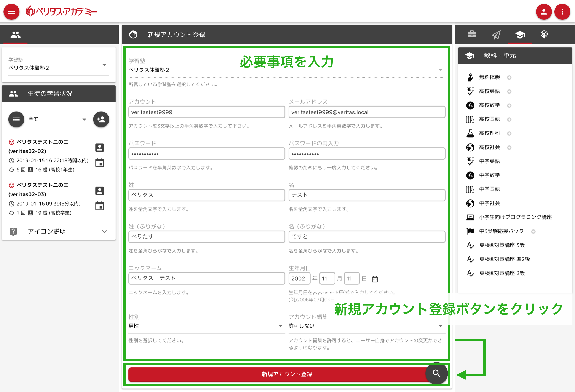Click the ニックネーム input field
Image resolution: width=575 pixels, height=392 pixels.
[x=207, y=278]
